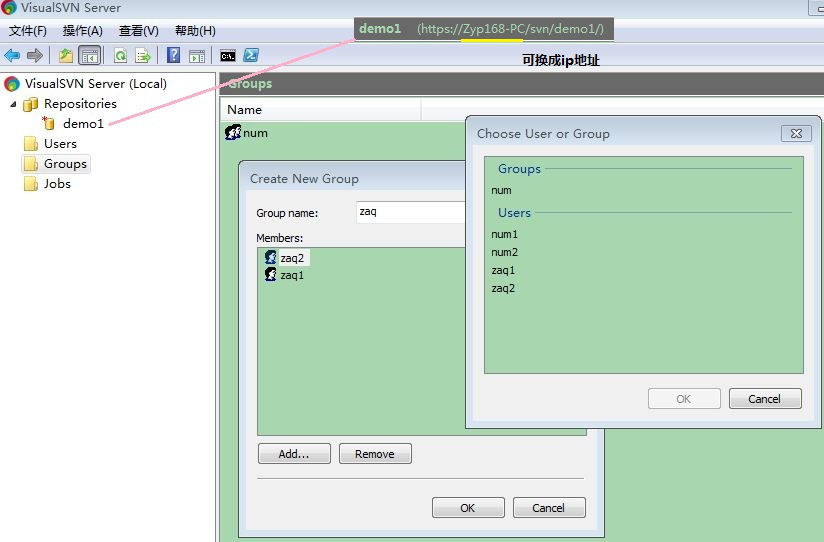Click Cancel in Create New Group dialog
Viewport: 824px width, 542px height.
[549, 508]
